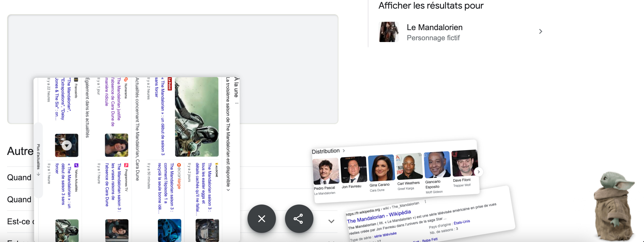
Task: Click the Programmes TV source icon
Action: (x=126, y=165)
